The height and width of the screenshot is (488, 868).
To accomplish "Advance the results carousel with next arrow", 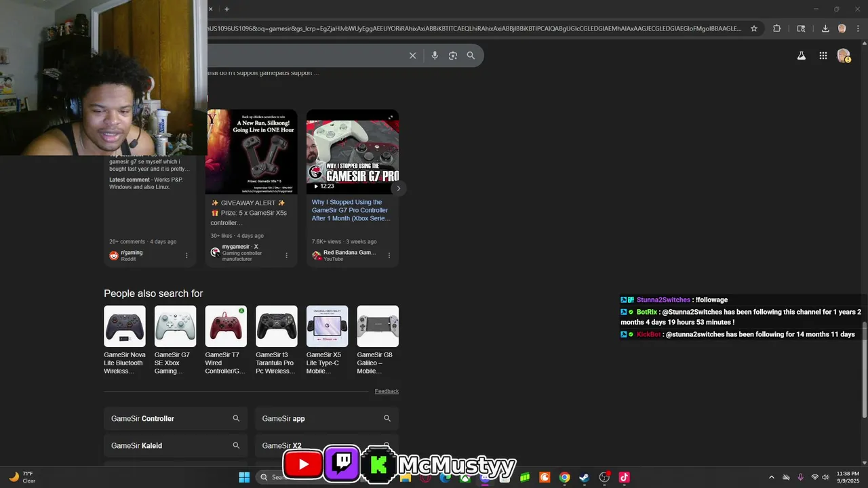I will coord(398,188).
